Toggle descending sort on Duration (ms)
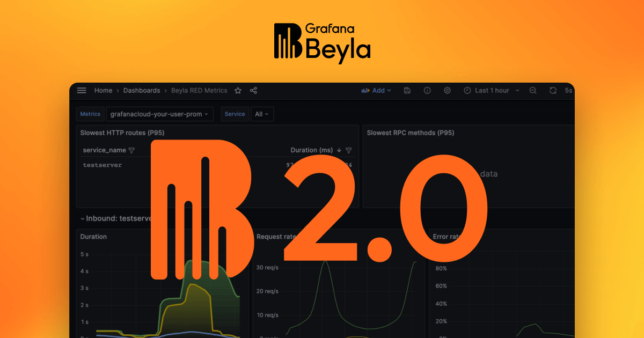This screenshot has width=644, height=338. point(339,150)
